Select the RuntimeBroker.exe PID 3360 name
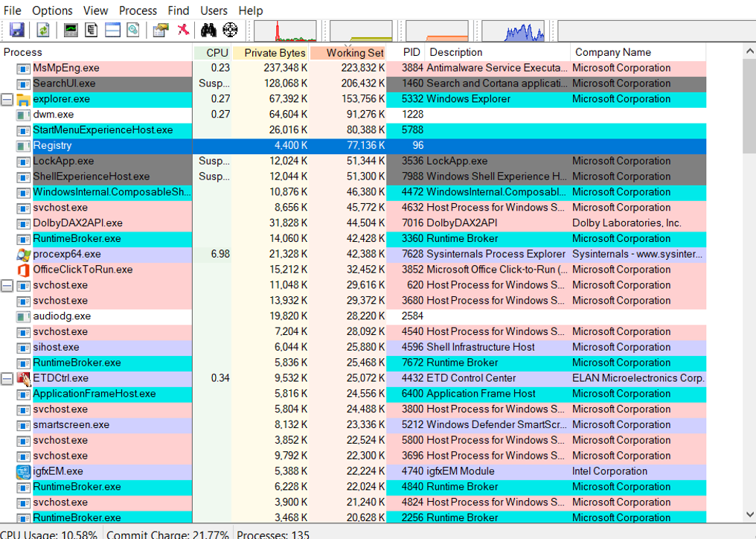 pos(77,239)
